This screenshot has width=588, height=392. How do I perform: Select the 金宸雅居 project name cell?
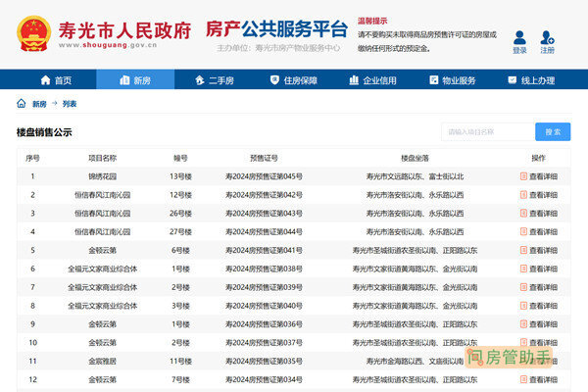coord(102,361)
